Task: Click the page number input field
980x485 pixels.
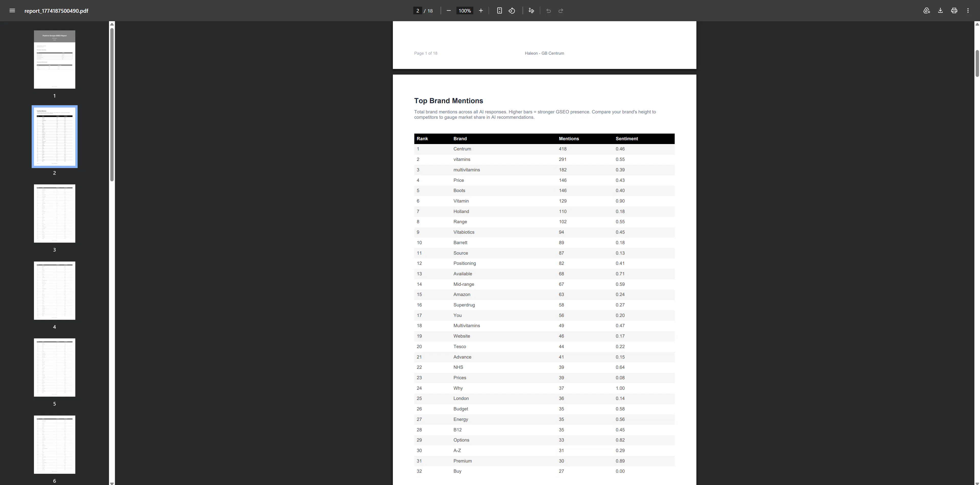Action: (x=418, y=11)
